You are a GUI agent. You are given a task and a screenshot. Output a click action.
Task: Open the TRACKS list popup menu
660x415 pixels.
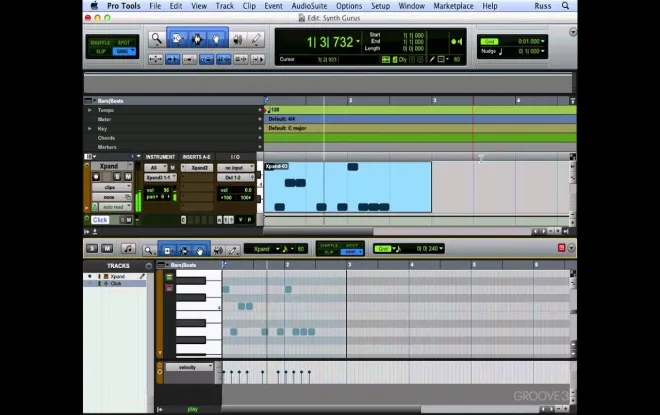pos(149,266)
